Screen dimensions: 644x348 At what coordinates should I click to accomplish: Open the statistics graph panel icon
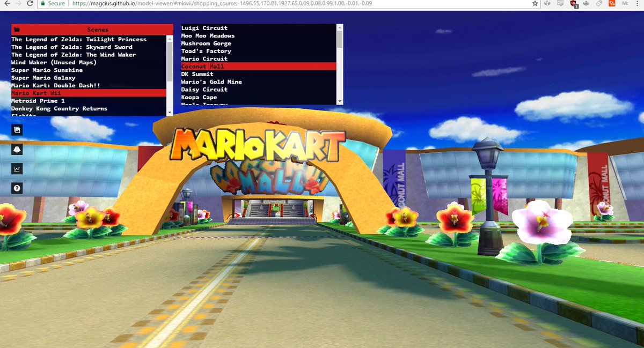pyautogui.click(x=17, y=168)
